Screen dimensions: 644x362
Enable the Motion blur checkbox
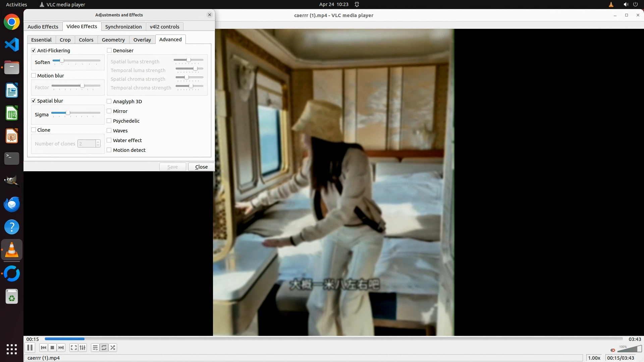coord(34,76)
